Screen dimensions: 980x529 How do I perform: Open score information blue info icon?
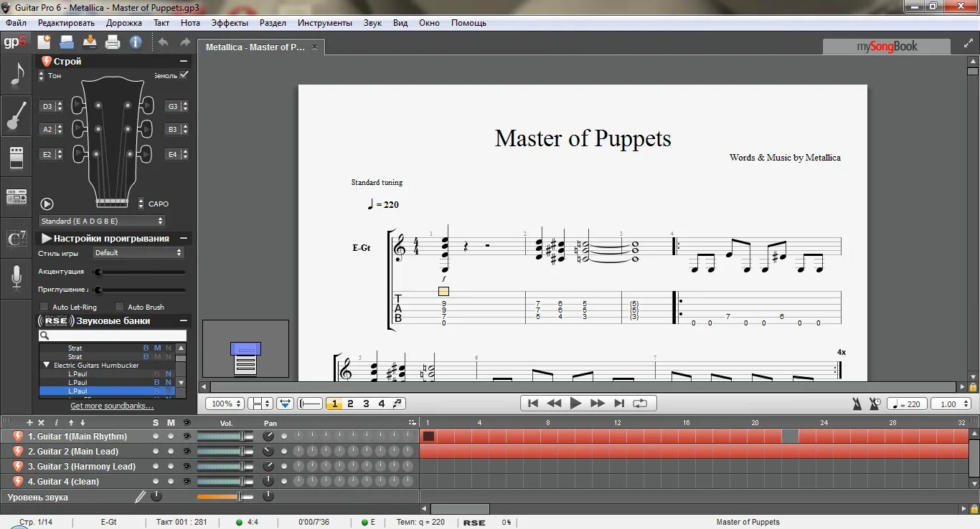(136, 42)
